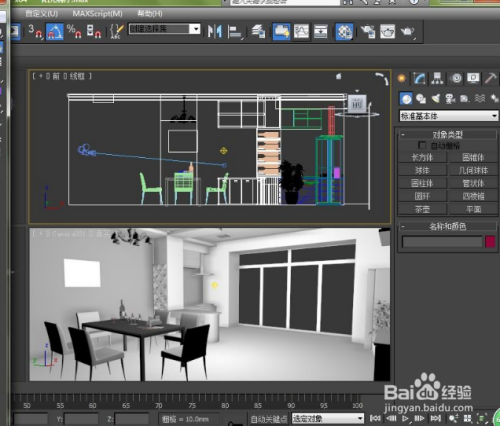Click the Go to Start playback button
Viewport: 500px width, 426px height.
point(376,418)
